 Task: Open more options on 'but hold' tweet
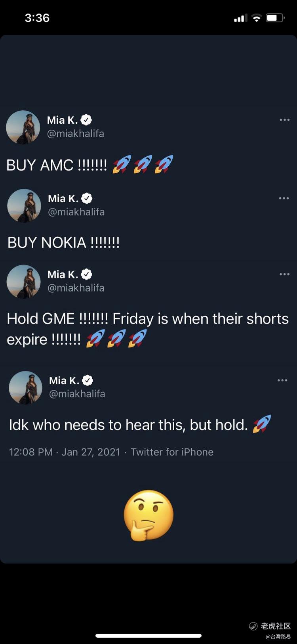coord(282,380)
